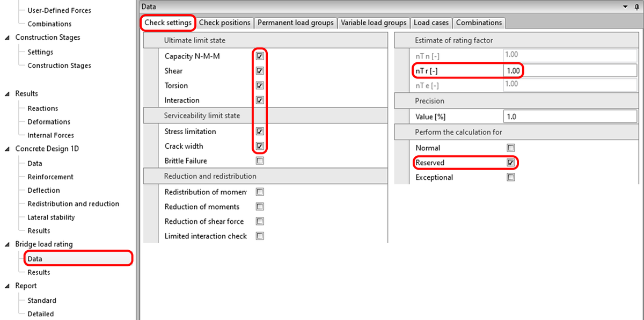Collapse the Concrete Design 1D node
Image resolution: width=644 pixels, height=320 pixels.
click(x=7, y=149)
